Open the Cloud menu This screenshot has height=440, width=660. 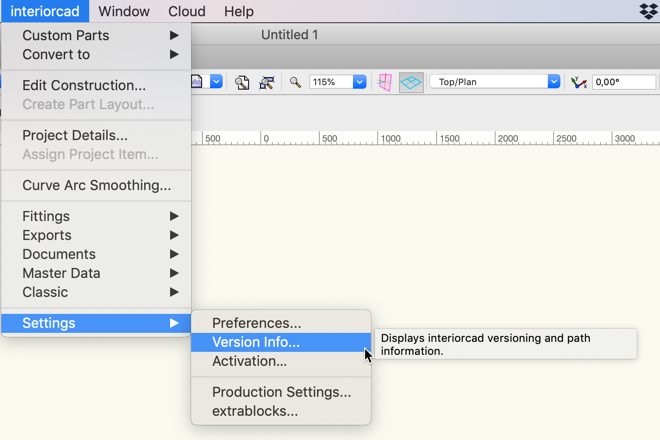click(186, 11)
